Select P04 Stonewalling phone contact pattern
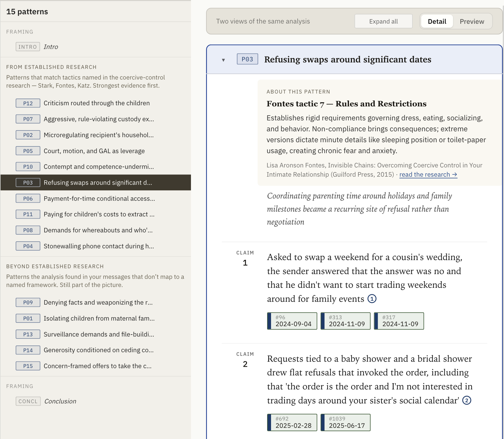504x439 pixels. [96, 246]
